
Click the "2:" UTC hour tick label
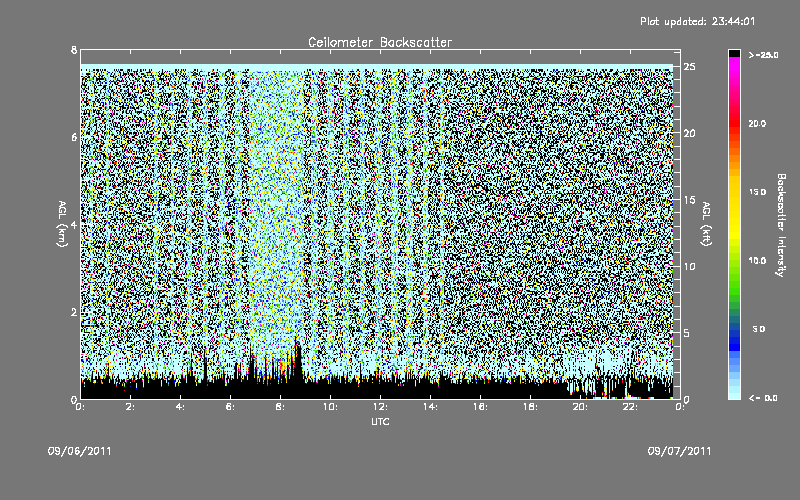pyautogui.click(x=131, y=407)
